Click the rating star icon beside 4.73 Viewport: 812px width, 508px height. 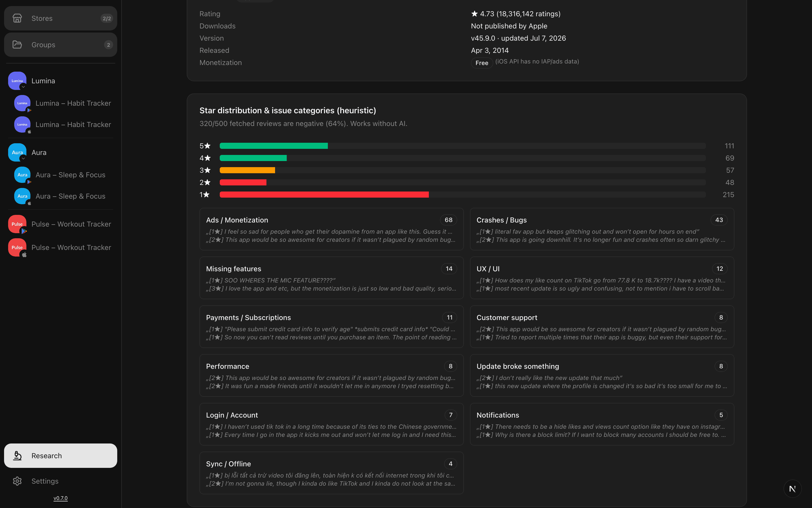click(x=474, y=14)
